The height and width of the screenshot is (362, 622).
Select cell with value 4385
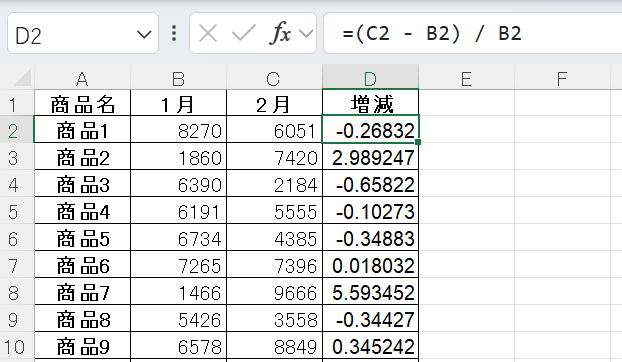[x=275, y=238]
